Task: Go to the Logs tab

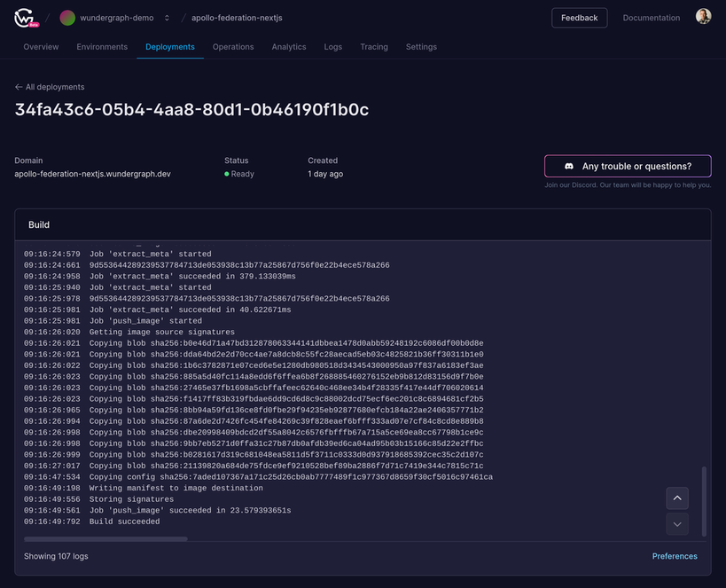Action: (x=333, y=47)
